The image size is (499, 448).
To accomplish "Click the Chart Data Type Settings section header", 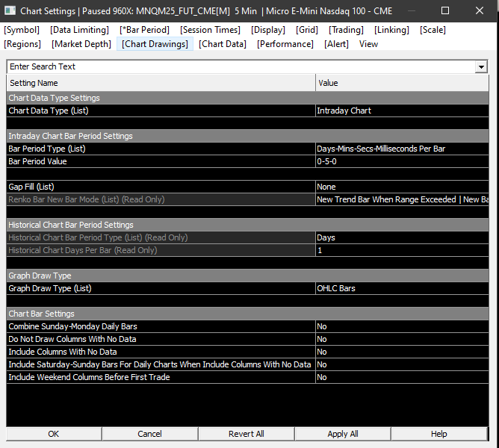I will 247,98.
